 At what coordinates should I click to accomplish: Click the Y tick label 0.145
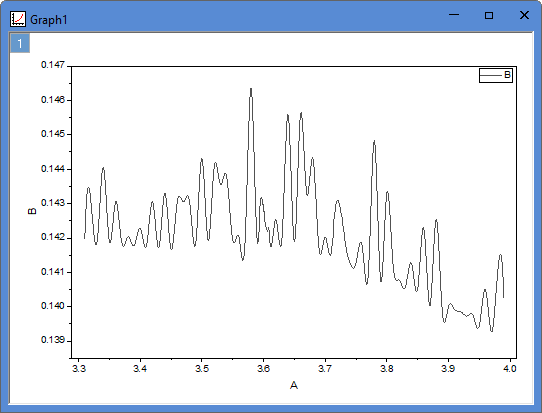(x=53, y=134)
